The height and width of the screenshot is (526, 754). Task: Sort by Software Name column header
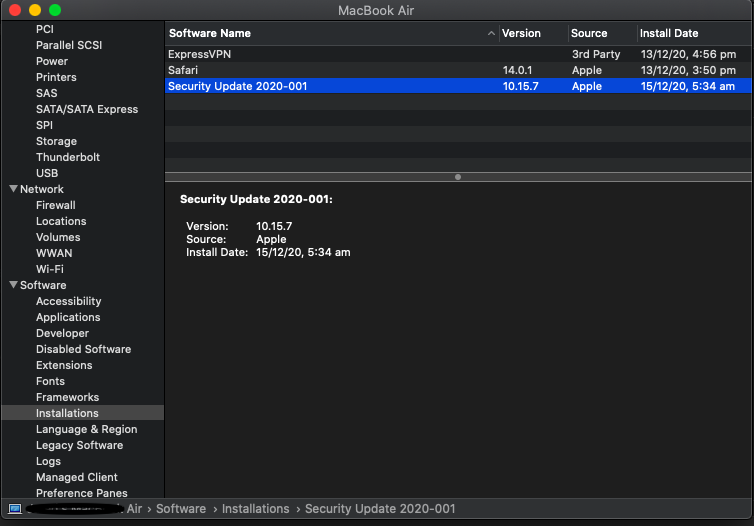coord(332,33)
